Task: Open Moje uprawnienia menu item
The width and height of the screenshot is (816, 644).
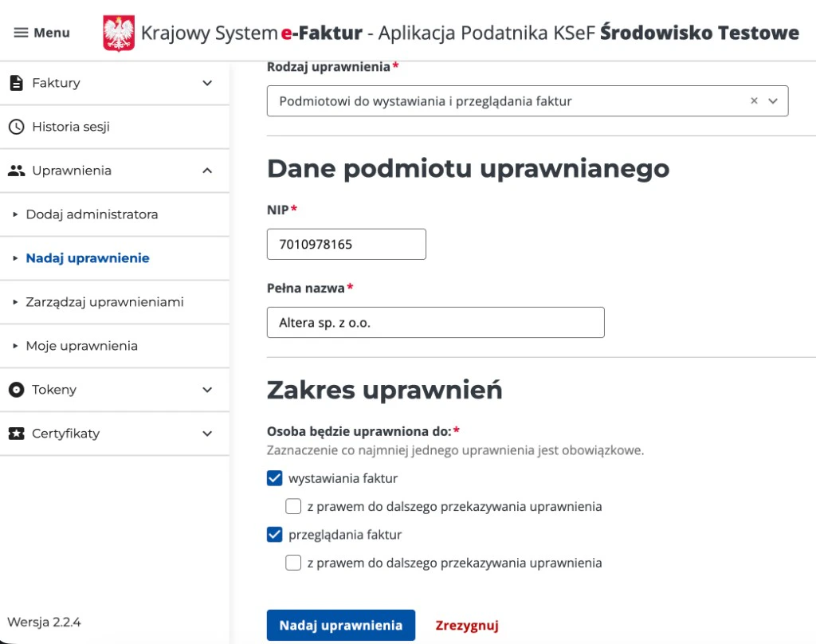Action: click(115, 346)
